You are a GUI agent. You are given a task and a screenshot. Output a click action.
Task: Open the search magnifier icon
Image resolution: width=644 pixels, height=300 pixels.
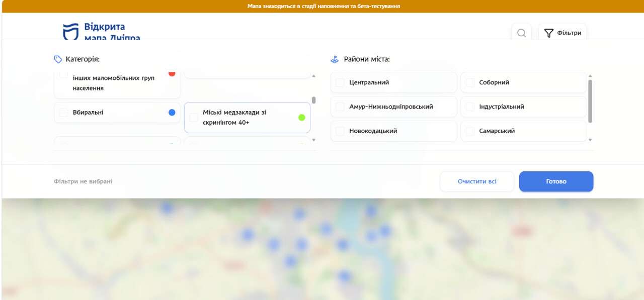pyautogui.click(x=521, y=33)
